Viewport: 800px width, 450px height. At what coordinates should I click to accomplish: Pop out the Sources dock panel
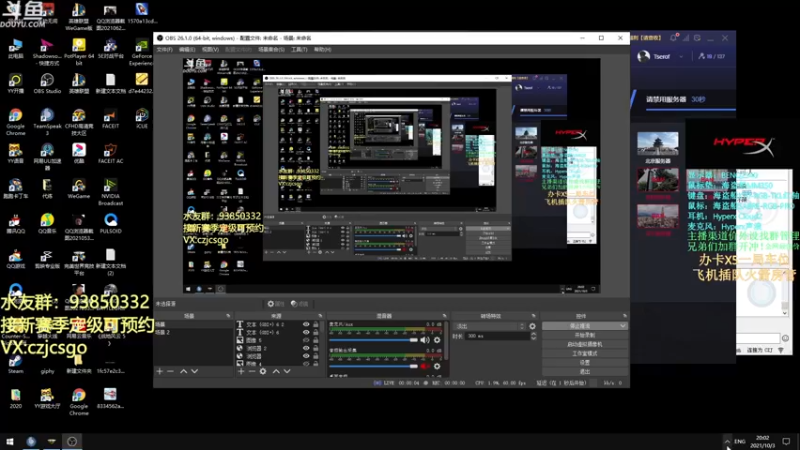click(320, 316)
